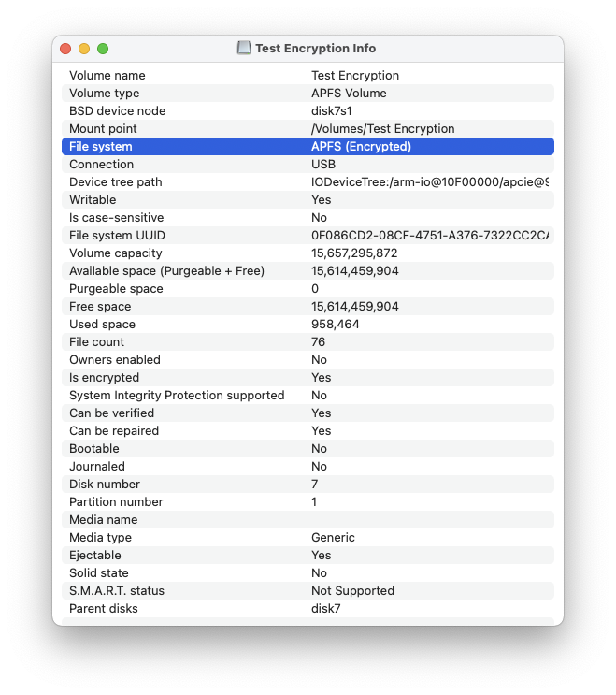Select the Volume name row
This screenshot has height=695, width=616.
(308, 76)
